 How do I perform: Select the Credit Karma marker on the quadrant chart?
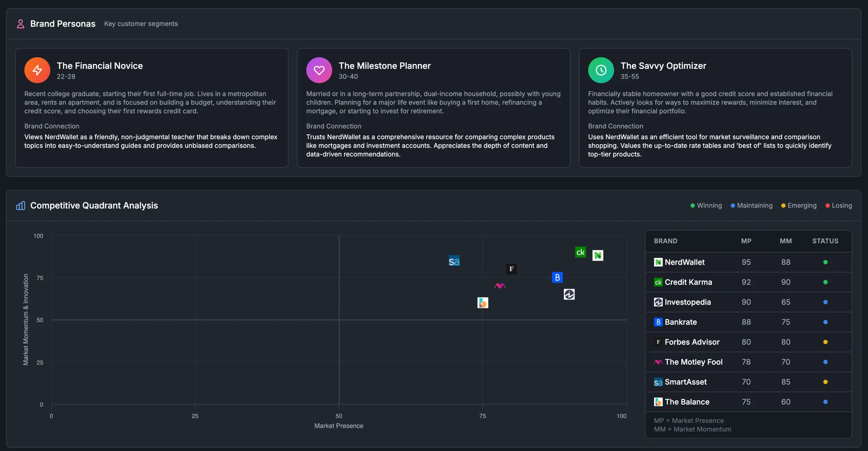point(580,252)
